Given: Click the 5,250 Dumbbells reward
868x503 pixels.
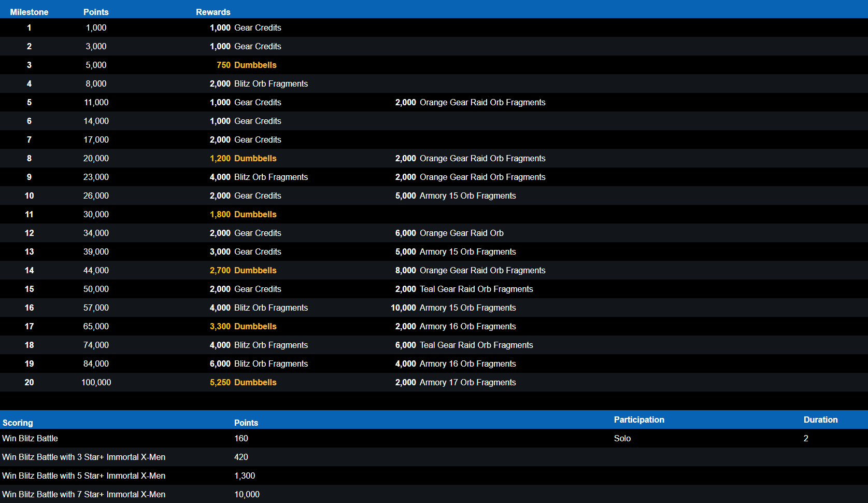Looking at the screenshot, I should point(243,382).
